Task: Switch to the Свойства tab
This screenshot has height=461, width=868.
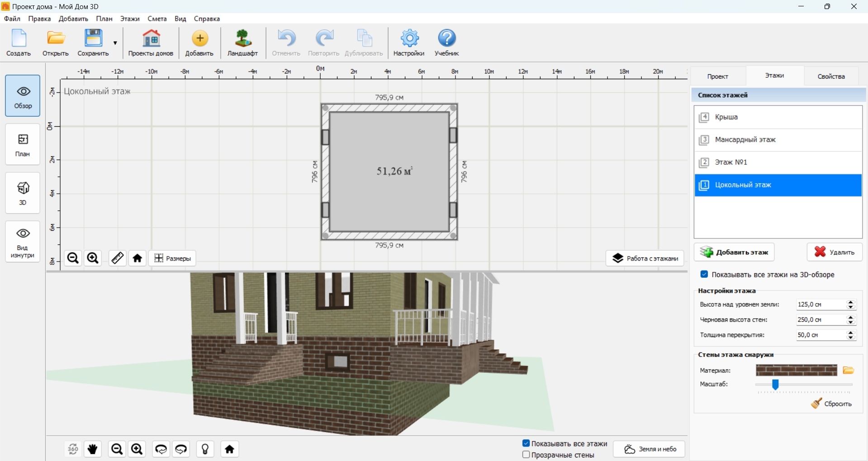Action: point(831,76)
